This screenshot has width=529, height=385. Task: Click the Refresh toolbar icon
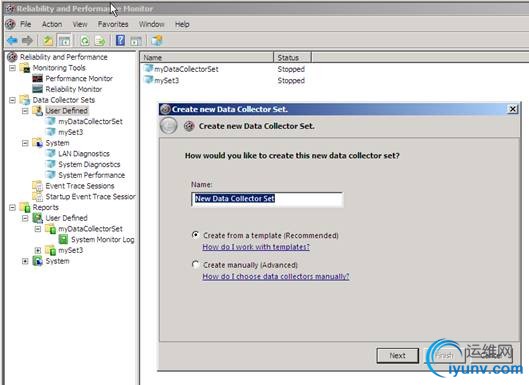point(85,41)
